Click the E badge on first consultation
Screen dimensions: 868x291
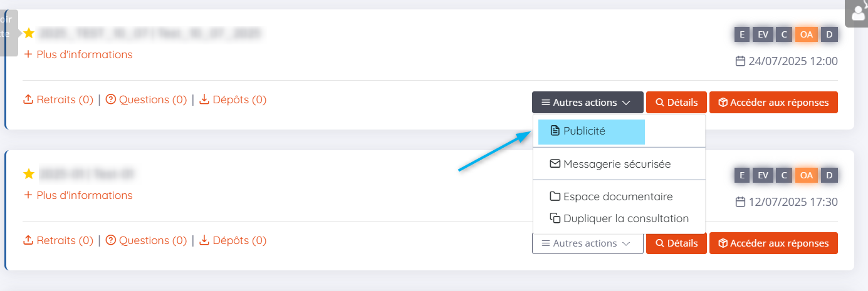click(742, 34)
